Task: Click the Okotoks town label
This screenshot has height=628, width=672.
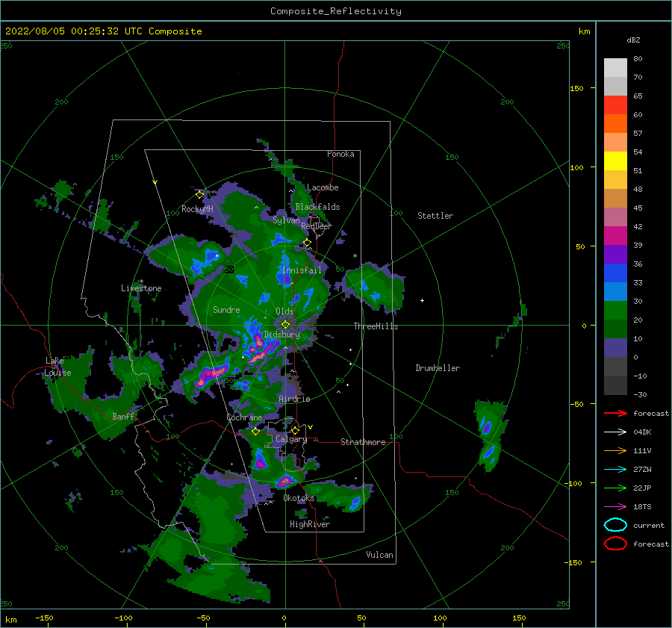Action: (x=299, y=498)
